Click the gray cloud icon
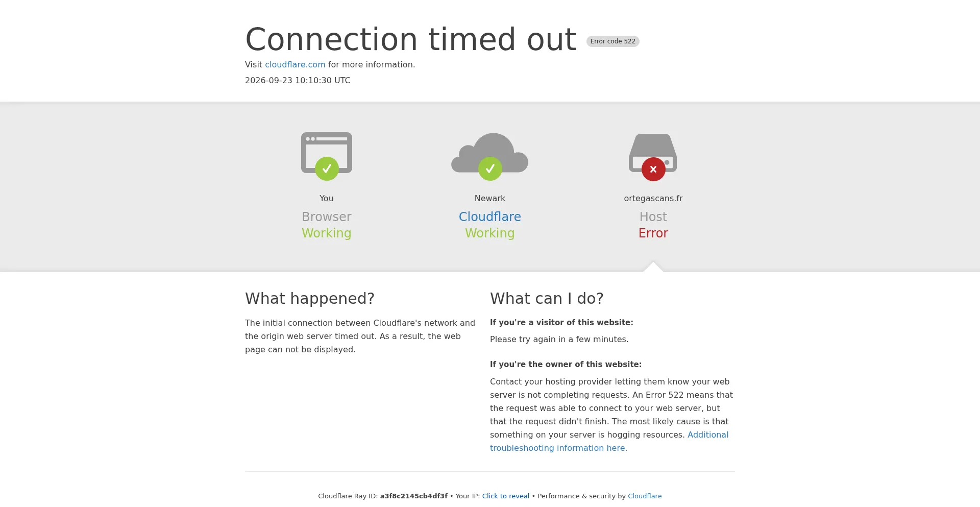The width and height of the screenshot is (980, 507). (x=490, y=153)
